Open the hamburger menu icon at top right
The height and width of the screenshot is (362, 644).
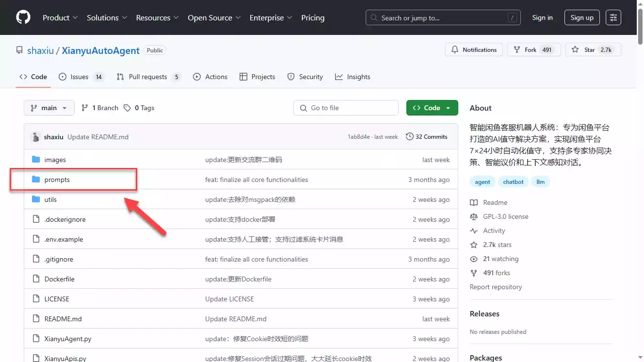click(613, 17)
